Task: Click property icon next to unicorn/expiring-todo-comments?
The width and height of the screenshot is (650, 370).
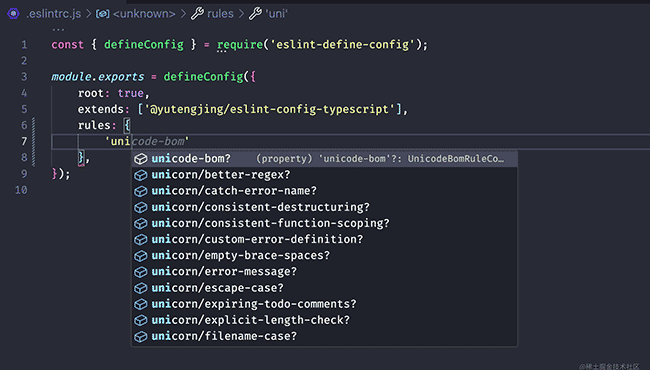Action: [x=141, y=305]
